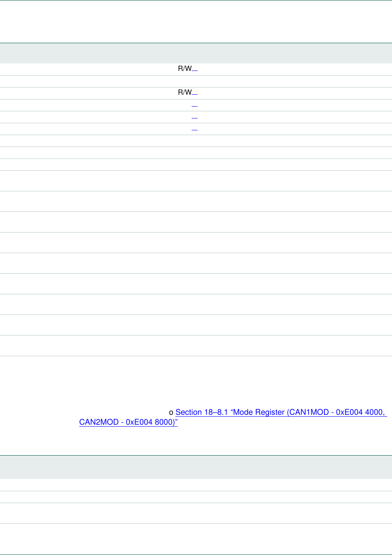The image size is (392, 555).
Task: Click the lower table's gray header band
Action: coord(196,467)
